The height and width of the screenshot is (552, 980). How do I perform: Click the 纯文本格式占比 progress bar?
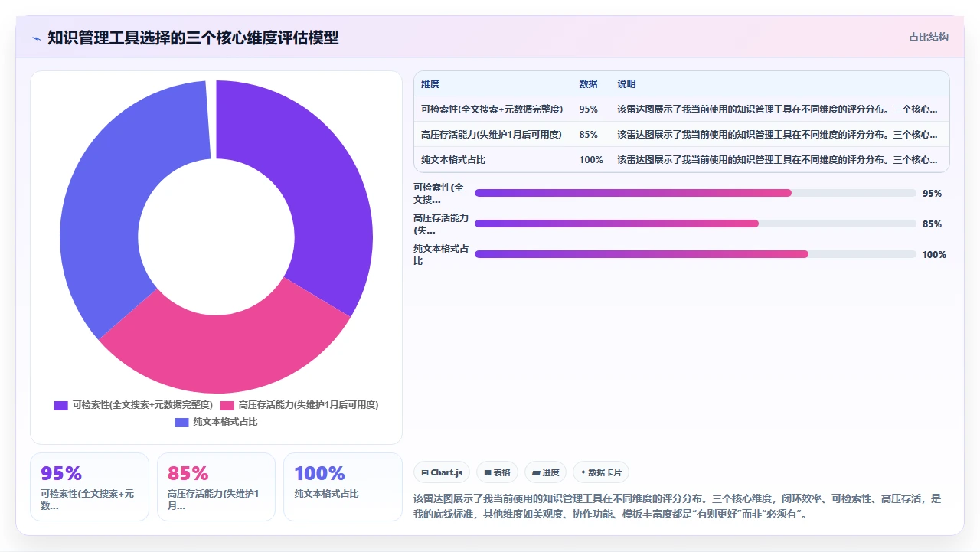[x=695, y=254]
